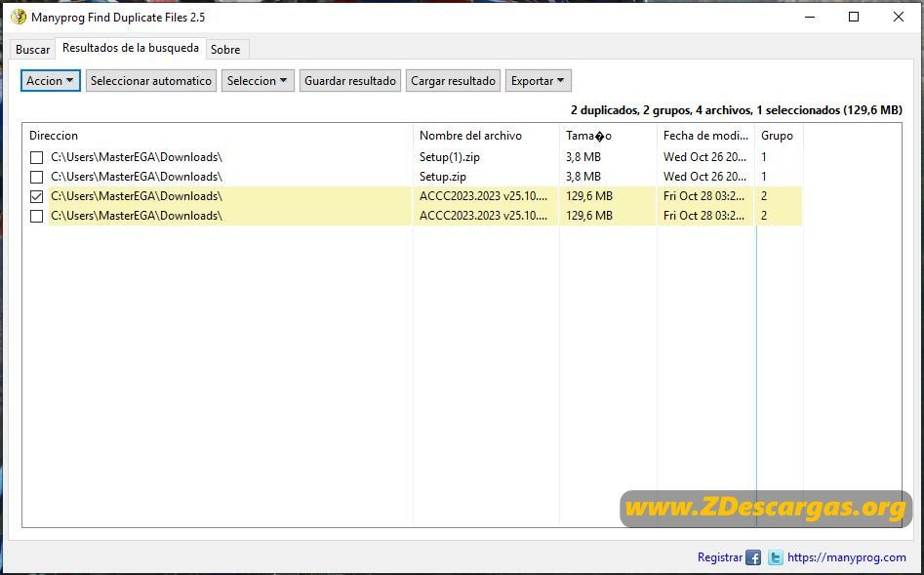Select the Setup(1).zip file name

click(x=449, y=157)
